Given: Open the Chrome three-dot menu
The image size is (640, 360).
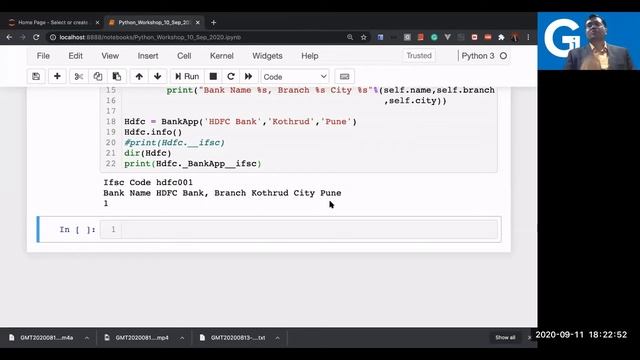Looking at the screenshot, I should coord(528,37).
